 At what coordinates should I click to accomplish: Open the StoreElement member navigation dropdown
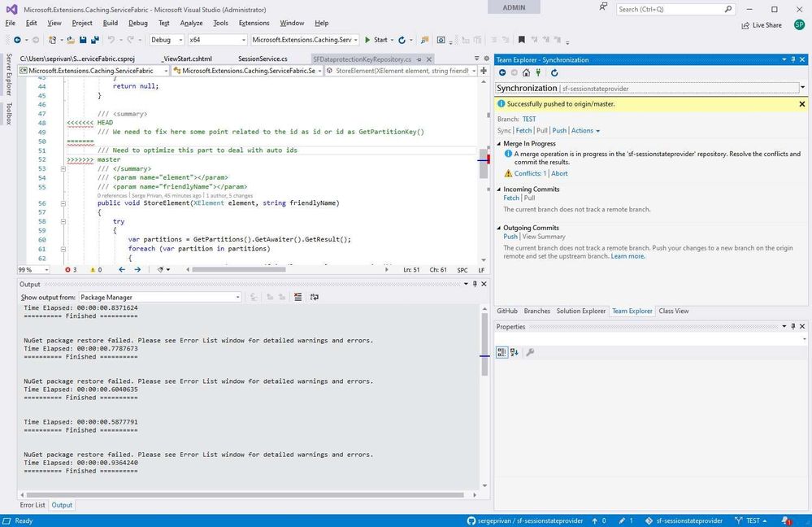click(402, 71)
